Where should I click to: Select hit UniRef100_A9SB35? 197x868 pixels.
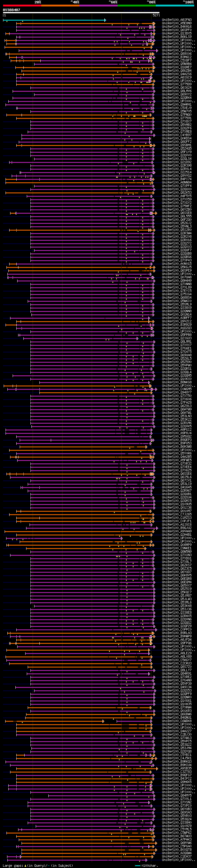177,768
